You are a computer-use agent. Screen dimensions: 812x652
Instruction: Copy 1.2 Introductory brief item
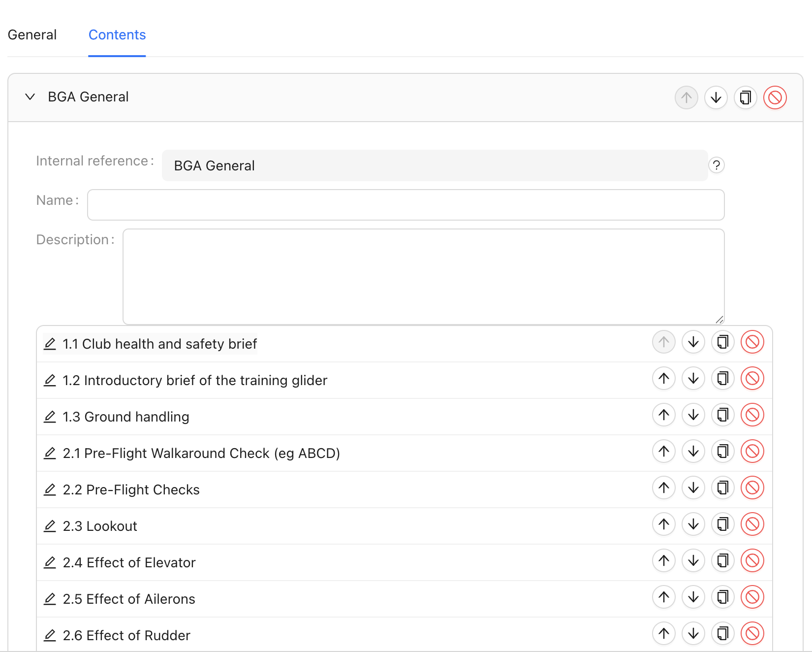click(722, 379)
